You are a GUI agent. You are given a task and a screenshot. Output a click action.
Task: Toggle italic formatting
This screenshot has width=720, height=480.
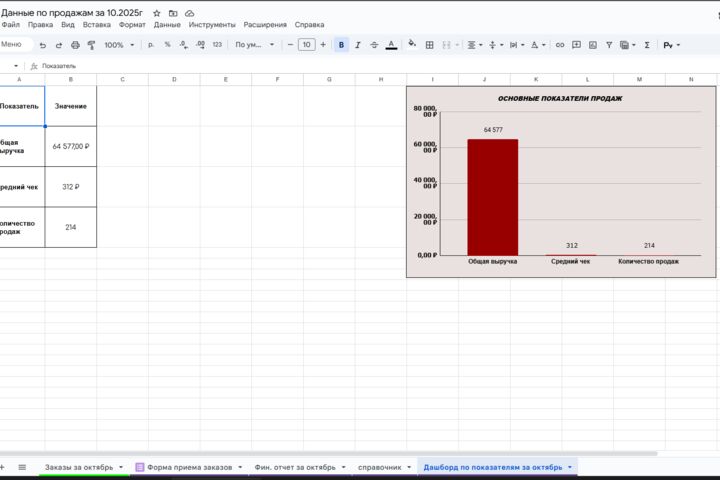coord(358,45)
